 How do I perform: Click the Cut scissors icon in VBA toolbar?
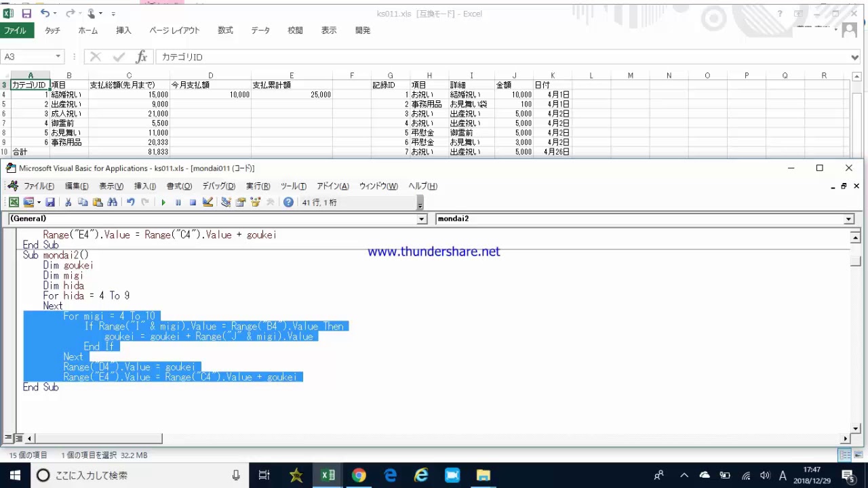pos(68,202)
